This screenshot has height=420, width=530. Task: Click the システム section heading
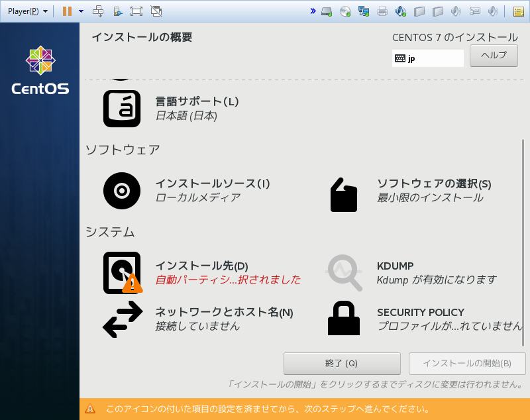pos(110,232)
